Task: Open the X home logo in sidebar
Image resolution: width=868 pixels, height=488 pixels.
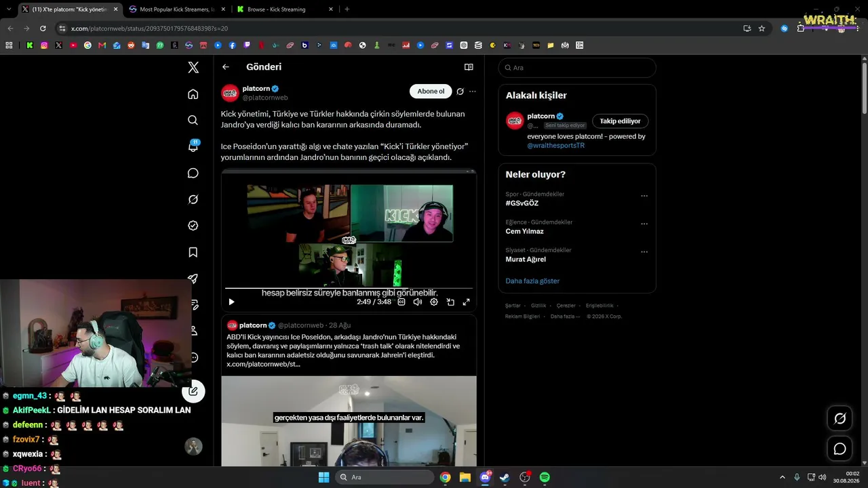Action: pos(193,67)
